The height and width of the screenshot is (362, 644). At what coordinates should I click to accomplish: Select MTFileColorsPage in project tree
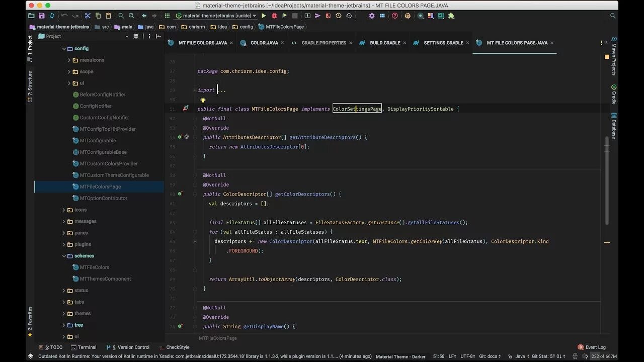click(100, 187)
